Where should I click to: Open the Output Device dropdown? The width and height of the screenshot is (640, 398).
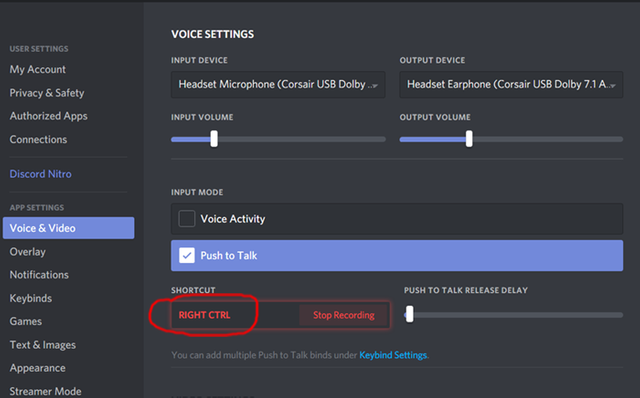(x=511, y=84)
